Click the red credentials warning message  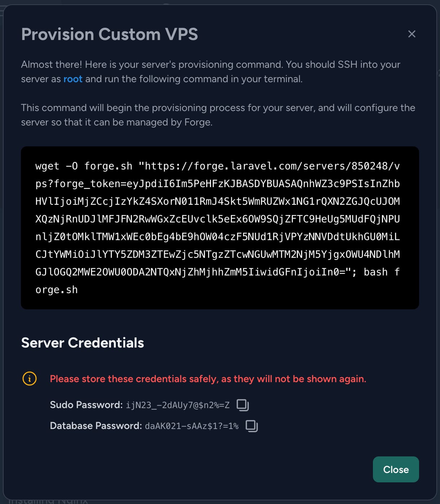pyautogui.click(x=208, y=379)
